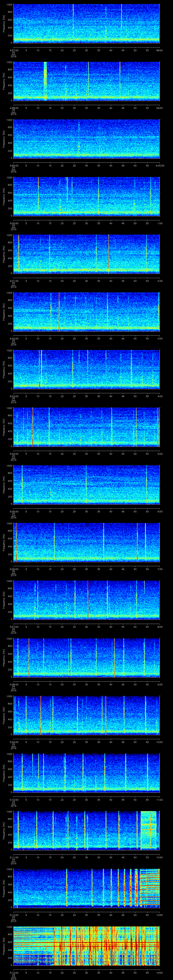Screen dimensions: 173x980
Task: Click the 5:01:00 start time label
Action: tap(14, 281)
